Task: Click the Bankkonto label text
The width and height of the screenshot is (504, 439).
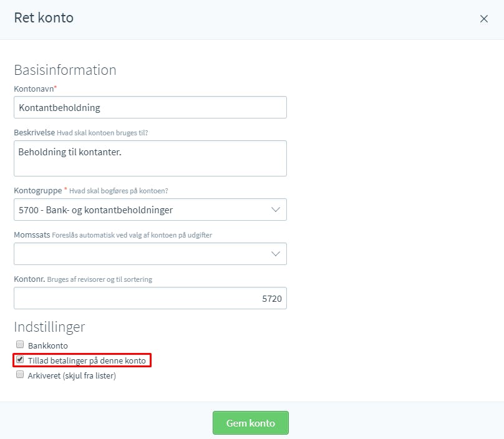Action: [48, 346]
